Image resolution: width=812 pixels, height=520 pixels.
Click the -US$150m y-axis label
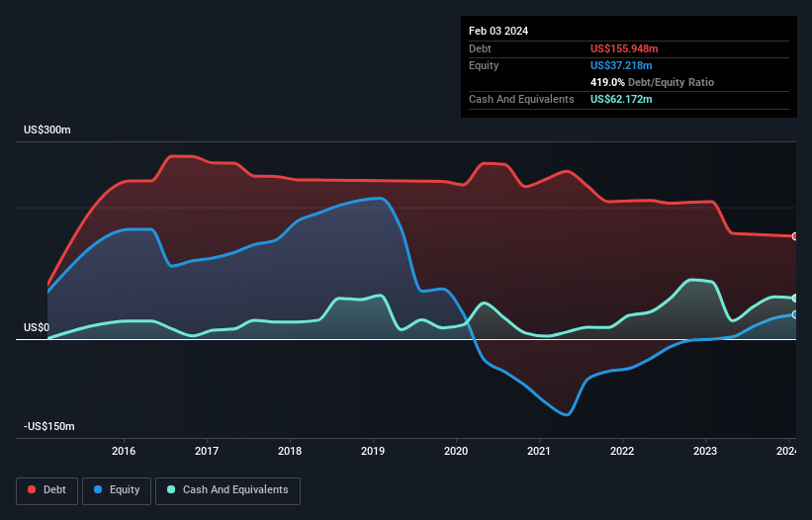click(49, 426)
